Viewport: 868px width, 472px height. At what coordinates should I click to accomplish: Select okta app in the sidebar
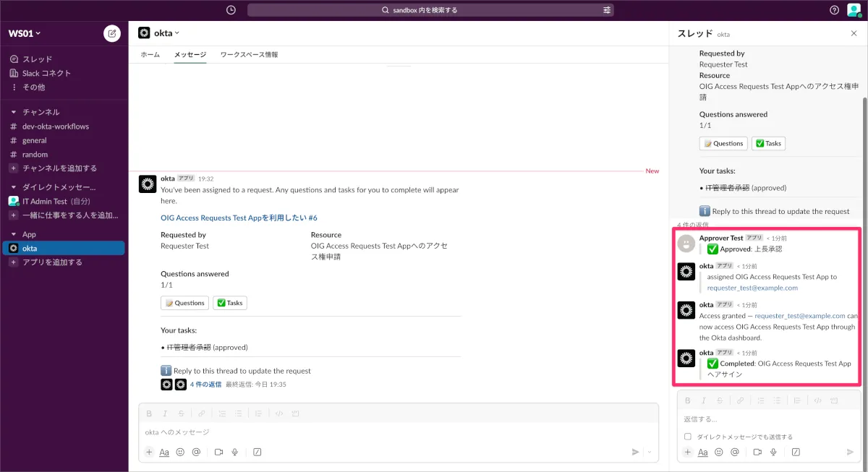[62, 248]
